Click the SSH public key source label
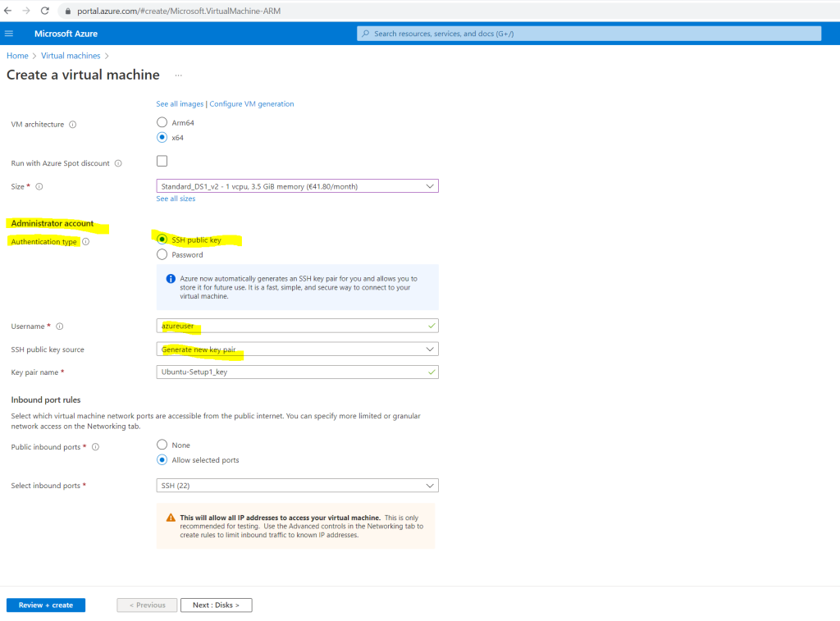 (48, 349)
